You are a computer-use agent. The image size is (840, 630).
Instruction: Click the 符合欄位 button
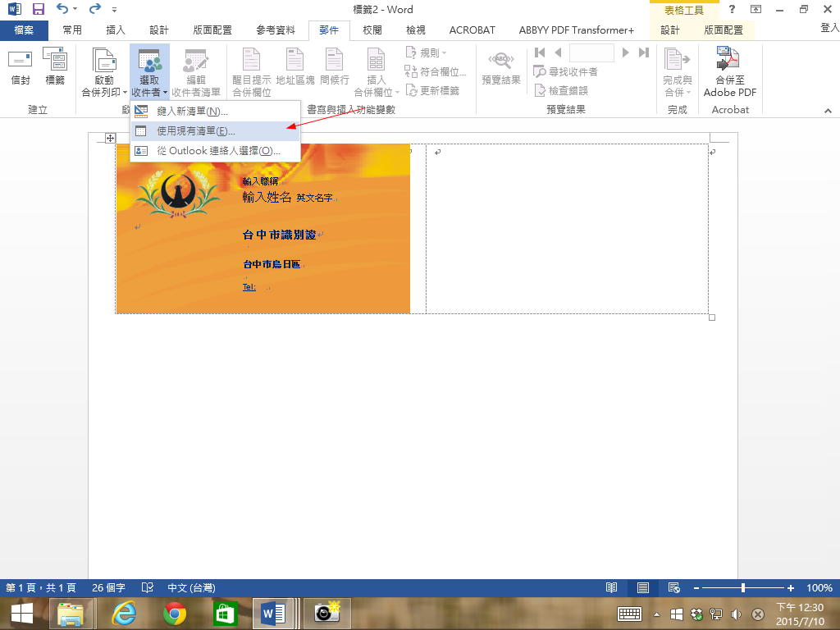[436, 71]
